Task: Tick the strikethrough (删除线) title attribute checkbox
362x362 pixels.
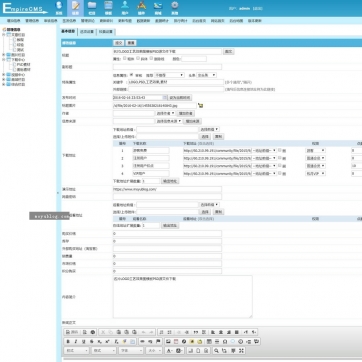Action: pyautogui.click(x=151, y=58)
